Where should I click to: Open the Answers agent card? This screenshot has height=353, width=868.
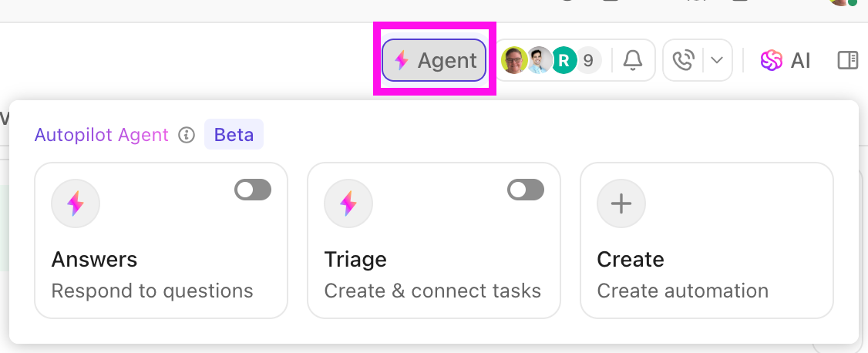[161, 240]
